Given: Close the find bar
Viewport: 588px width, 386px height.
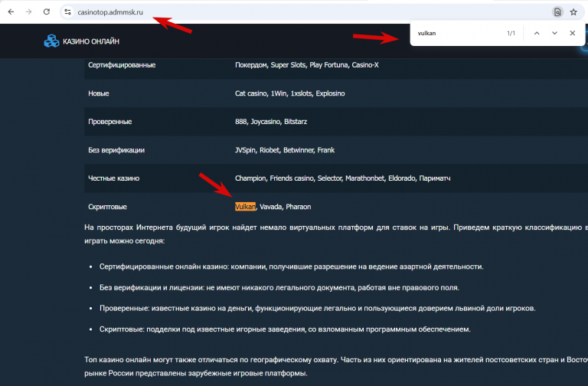Looking at the screenshot, I should tap(572, 33).
